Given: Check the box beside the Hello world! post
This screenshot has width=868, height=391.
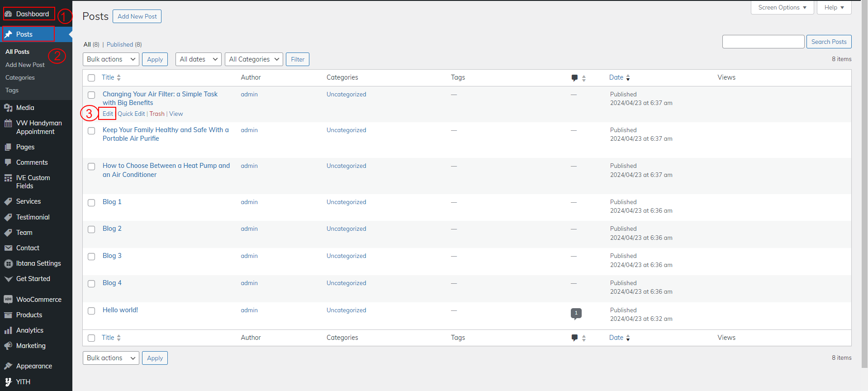Looking at the screenshot, I should (x=91, y=311).
